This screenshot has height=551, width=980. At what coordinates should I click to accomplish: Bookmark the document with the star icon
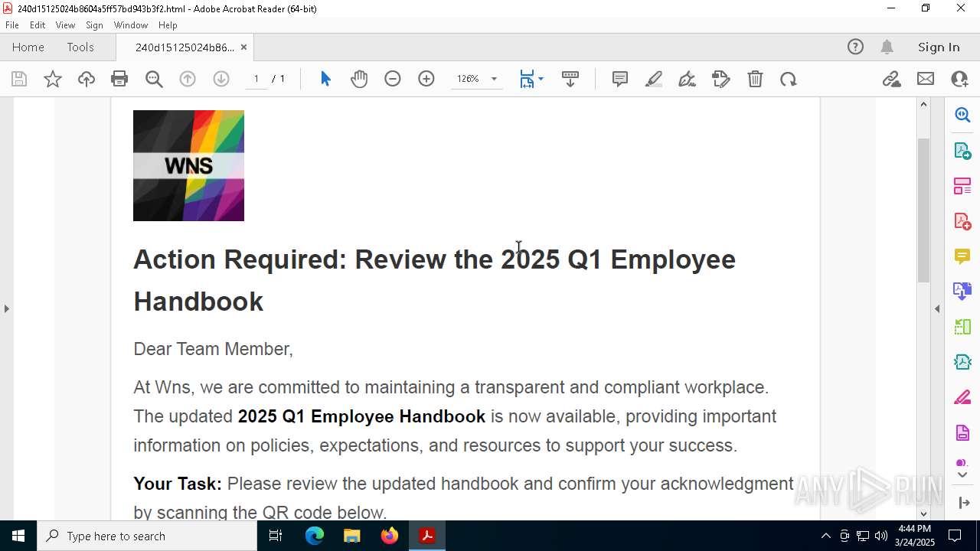tap(53, 79)
